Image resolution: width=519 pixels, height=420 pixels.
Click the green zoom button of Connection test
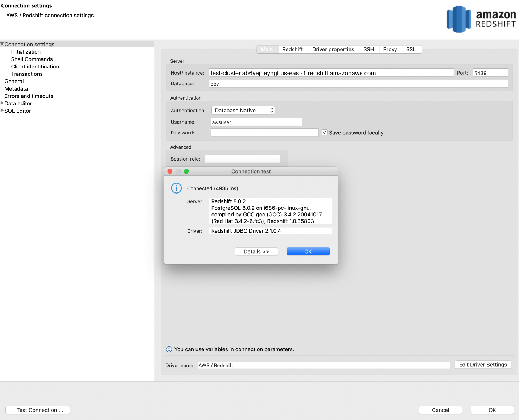pyautogui.click(x=186, y=171)
